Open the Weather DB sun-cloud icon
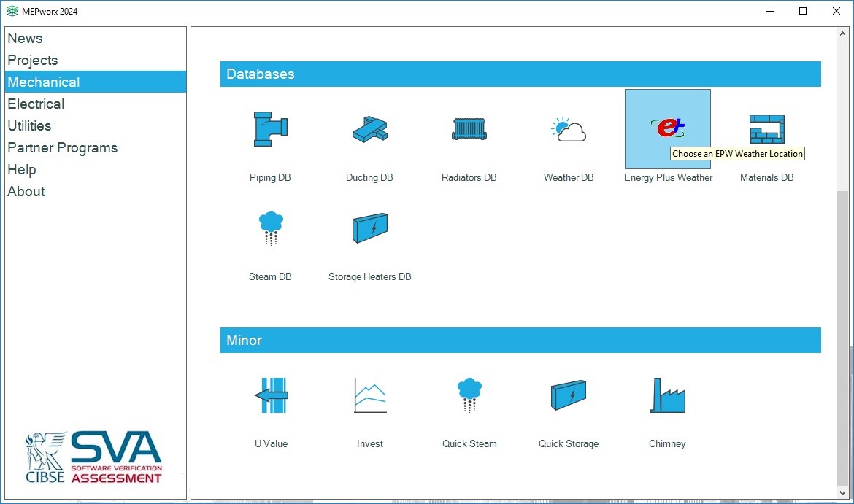Screen dimensions: 854x504 click(x=569, y=130)
